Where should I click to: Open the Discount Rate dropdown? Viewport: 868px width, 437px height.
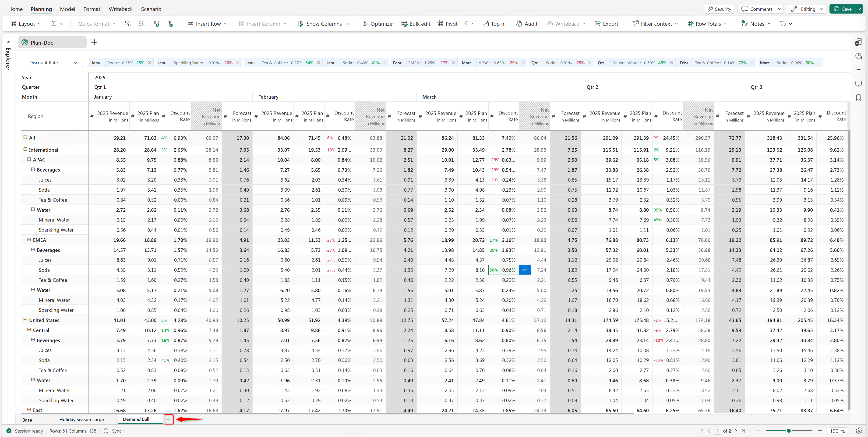click(54, 63)
